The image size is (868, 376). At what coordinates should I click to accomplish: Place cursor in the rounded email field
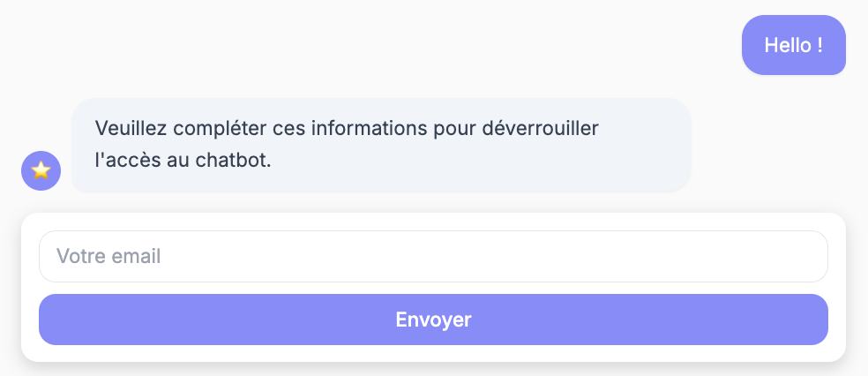[x=433, y=256]
